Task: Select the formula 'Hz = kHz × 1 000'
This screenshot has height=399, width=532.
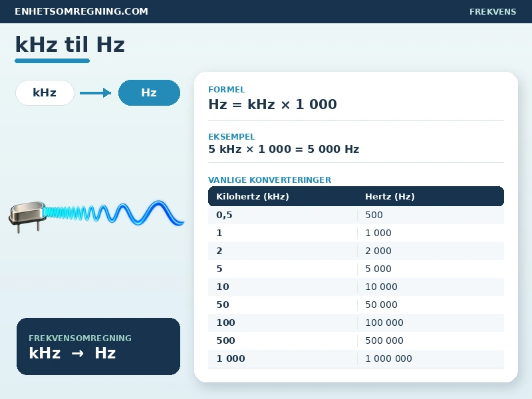Action: click(x=273, y=104)
